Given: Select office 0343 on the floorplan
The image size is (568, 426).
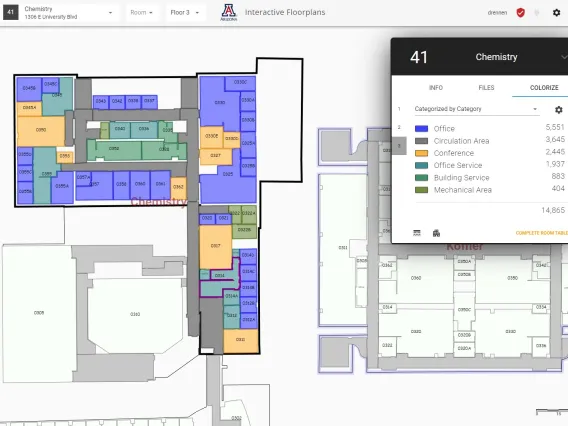Looking at the screenshot, I should (101, 102).
